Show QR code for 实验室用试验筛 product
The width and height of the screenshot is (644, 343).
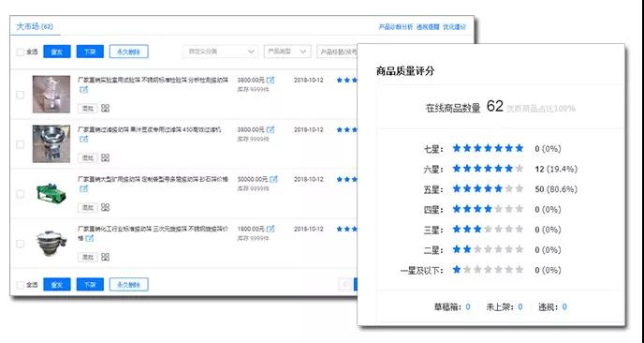[x=105, y=108]
